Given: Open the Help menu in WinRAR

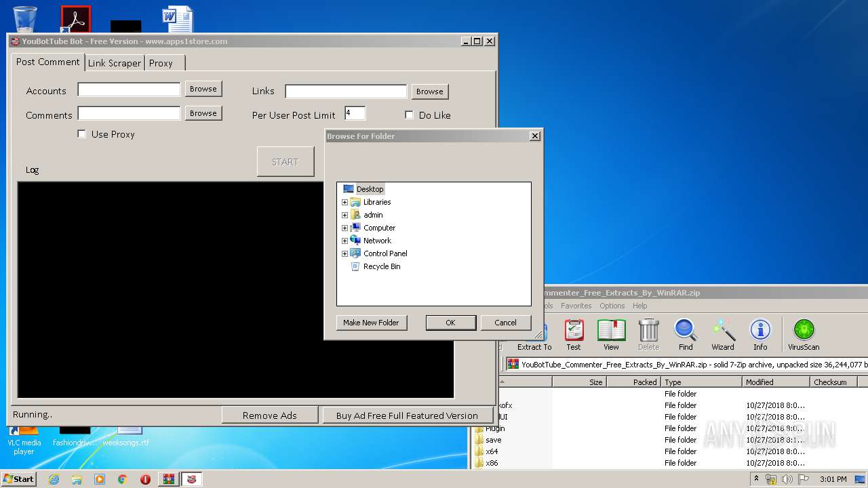Looking at the screenshot, I should coord(639,306).
